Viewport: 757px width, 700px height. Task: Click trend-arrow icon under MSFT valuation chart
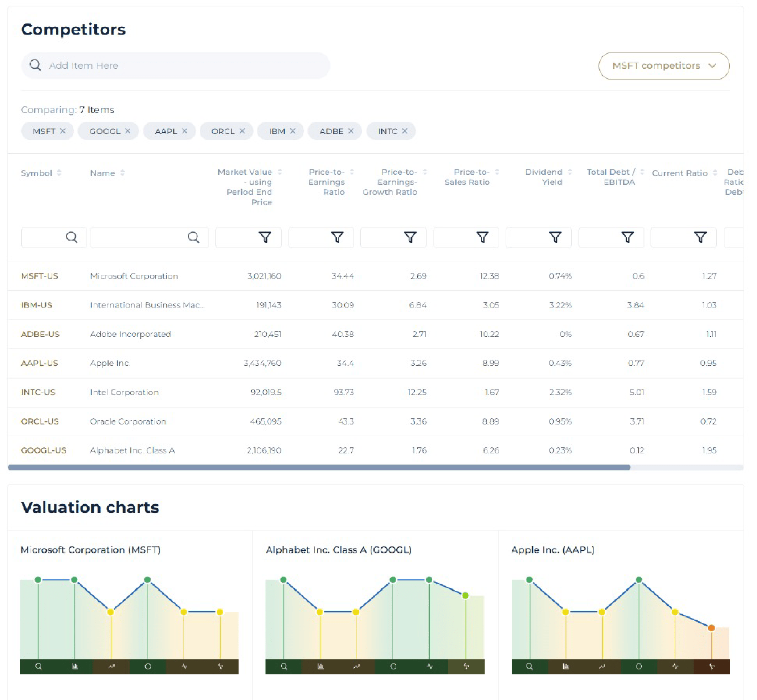[111, 667]
